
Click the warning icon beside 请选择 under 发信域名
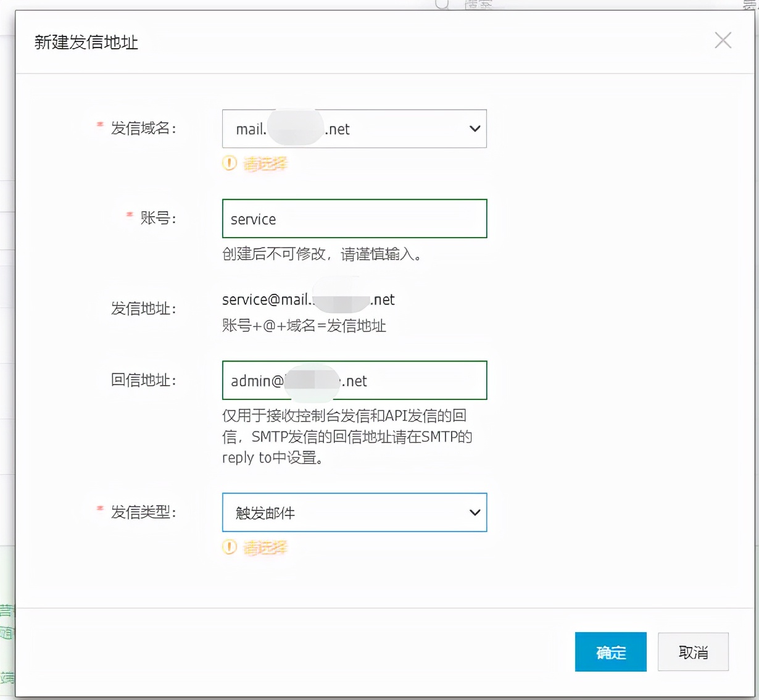click(229, 164)
